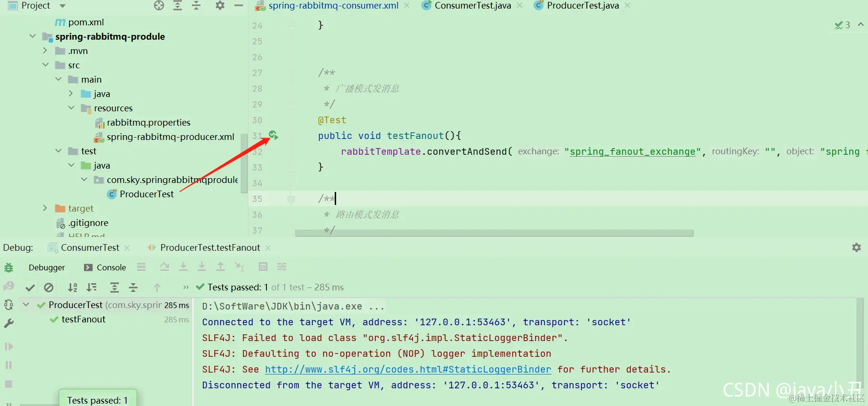Open Project panel settings gear

(x=220, y=5)
